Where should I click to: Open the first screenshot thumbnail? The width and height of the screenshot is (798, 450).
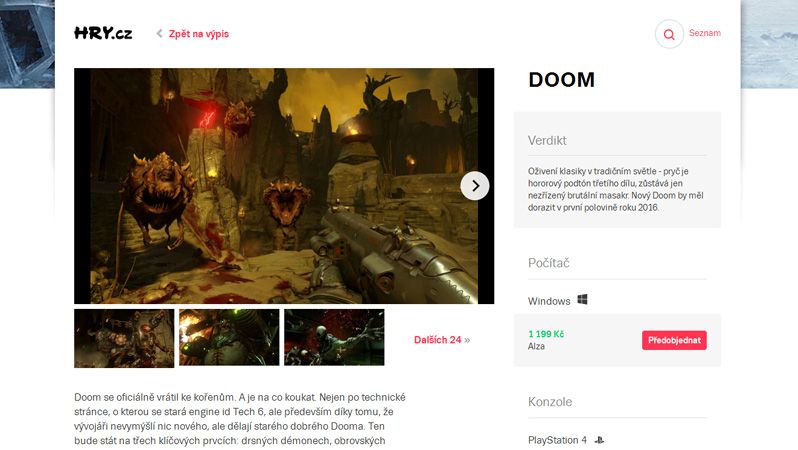click(x=124, y=338)
